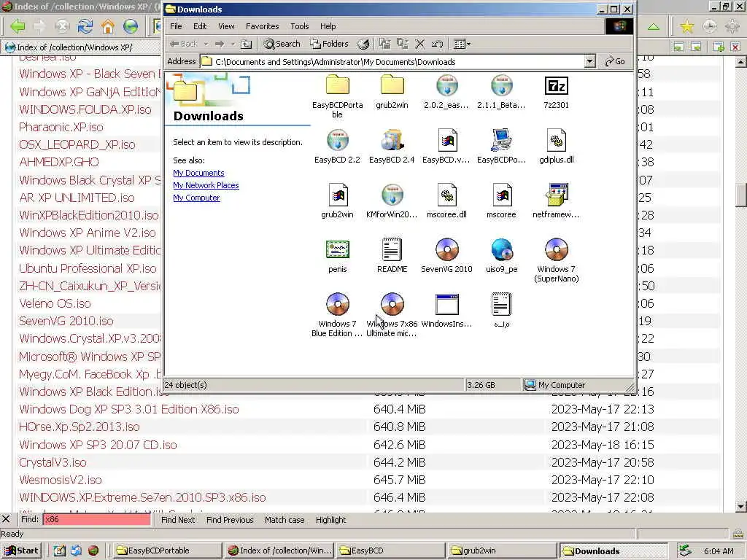Select the 2.0.2_eas... installer icon

(447, 86)
